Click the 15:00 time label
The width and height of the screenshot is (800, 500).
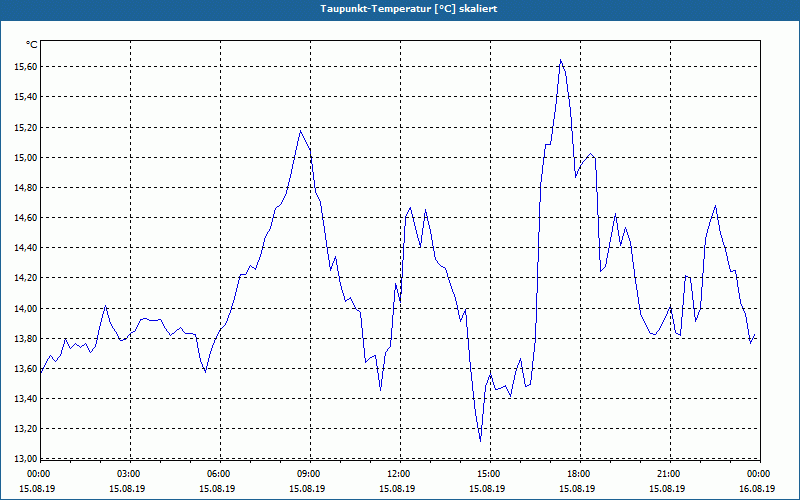(x=488, y=474)
